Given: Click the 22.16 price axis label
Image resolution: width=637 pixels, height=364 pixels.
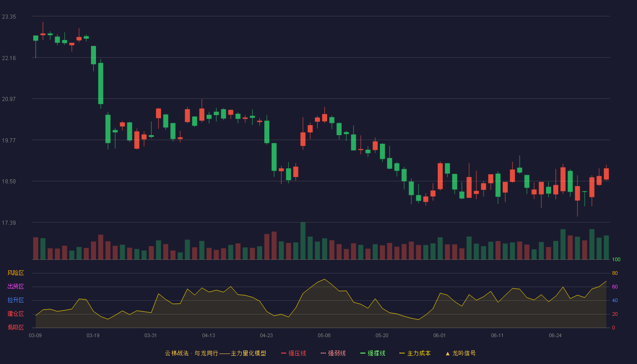Looking at the screenshot, I should pyautogui.click(x=9, y=58).
